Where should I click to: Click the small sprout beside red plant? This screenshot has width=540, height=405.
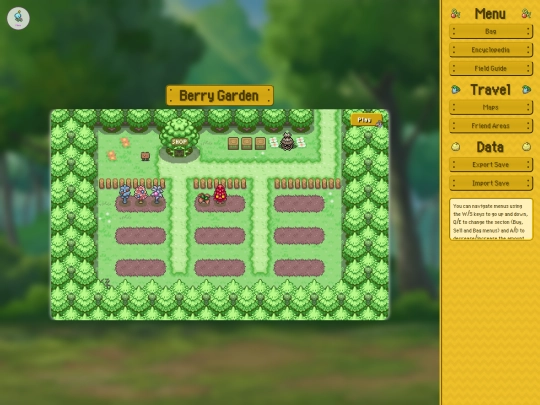[x=204, y=199]
